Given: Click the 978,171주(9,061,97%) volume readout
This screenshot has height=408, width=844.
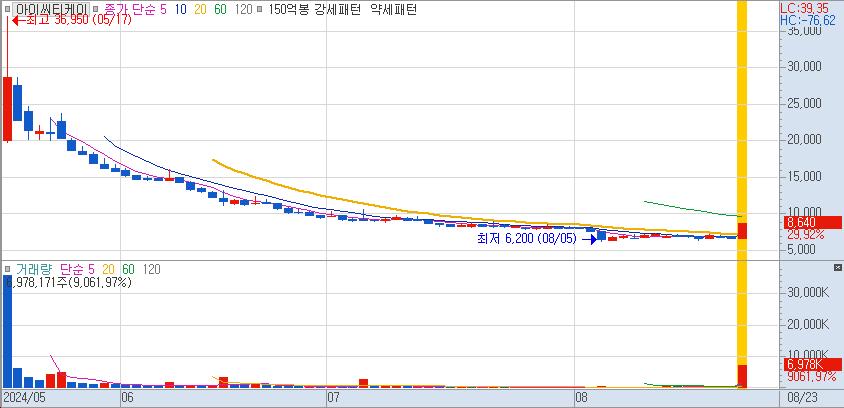Looking at the screenshot, I should coord(68,282).
